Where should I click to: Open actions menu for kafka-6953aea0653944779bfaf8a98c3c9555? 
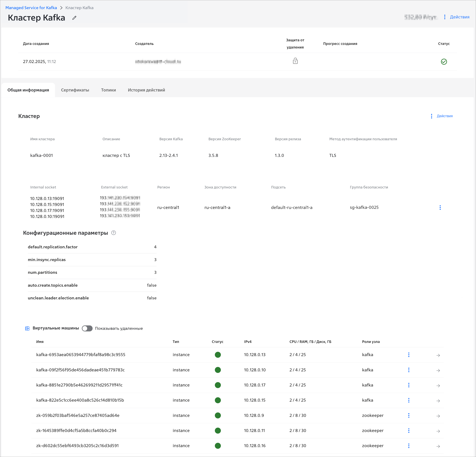click(408, 355)
